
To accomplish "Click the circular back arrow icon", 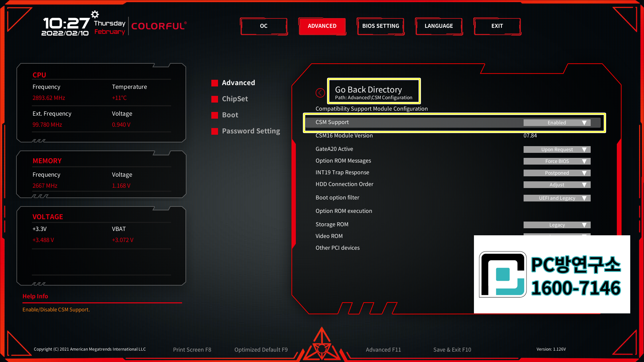I will (320, 93).
